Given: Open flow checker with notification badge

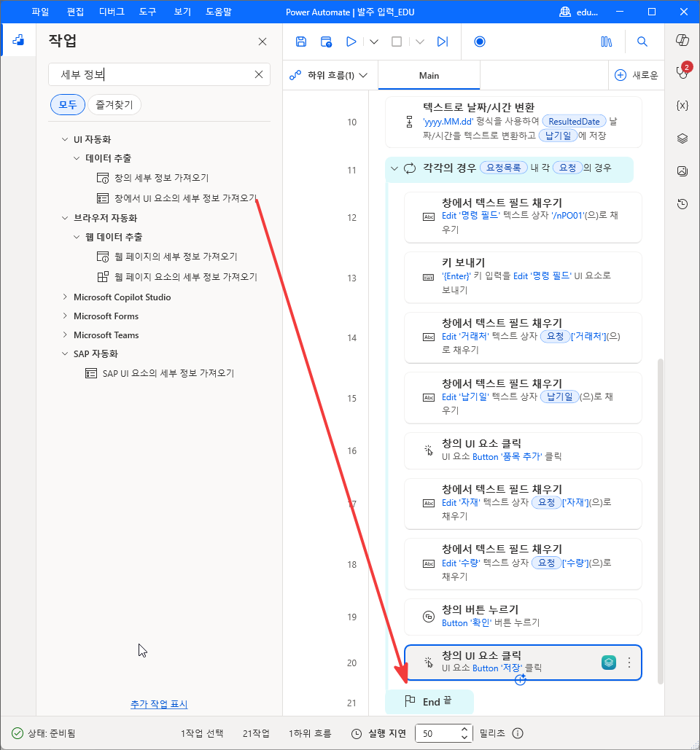Looking at the screenshot, I should click(682, 71).
